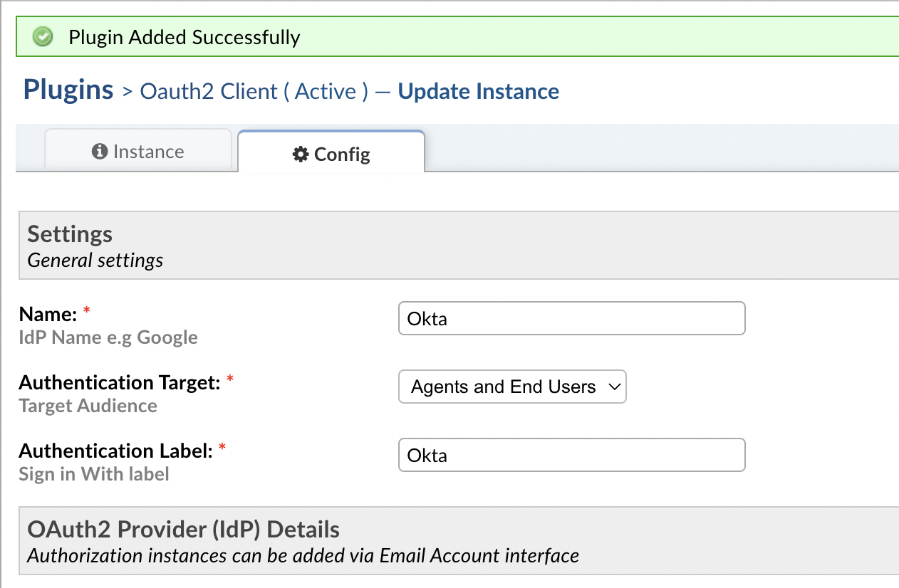Click the Authentication Label text field
The height and width of the screenshot is (588, 899).
[x=571, y=455]
